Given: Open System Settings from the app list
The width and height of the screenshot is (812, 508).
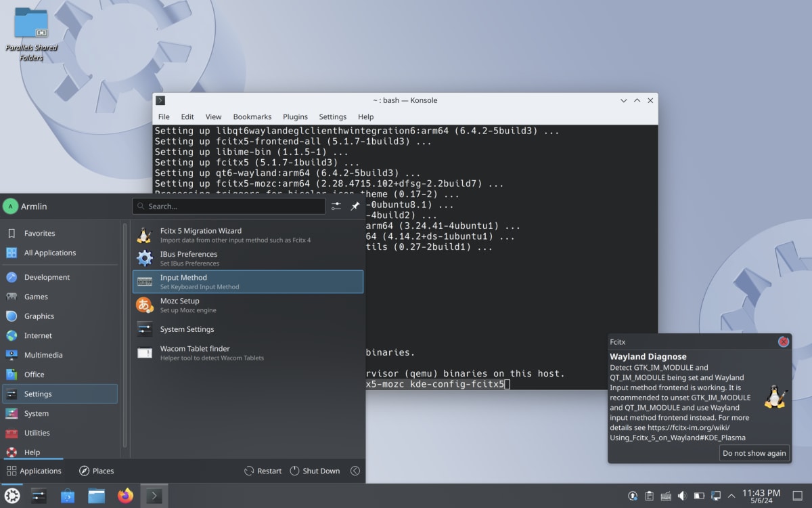Looking at the screenshot, I should 248,329.
